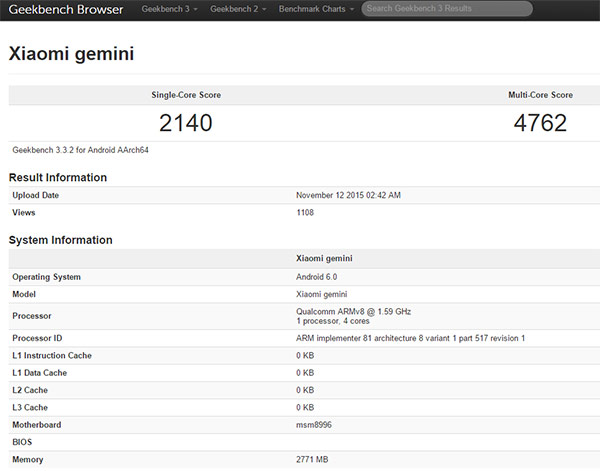Click the Xiaomi gemini page title
Viewport: 600px width, 471px height.
pyautogui.click(x=71, y=53)
